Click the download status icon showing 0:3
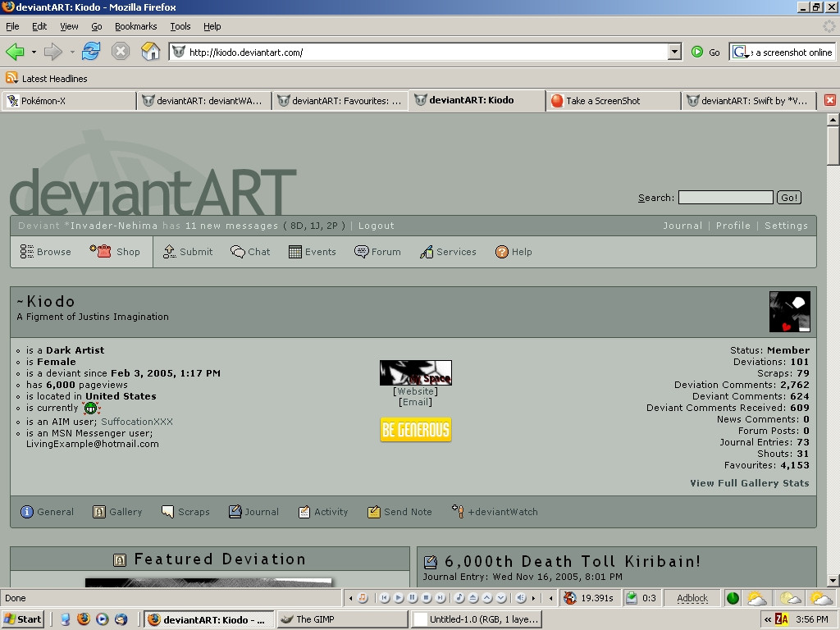This screenshot has height=630, width=840. 632,598
